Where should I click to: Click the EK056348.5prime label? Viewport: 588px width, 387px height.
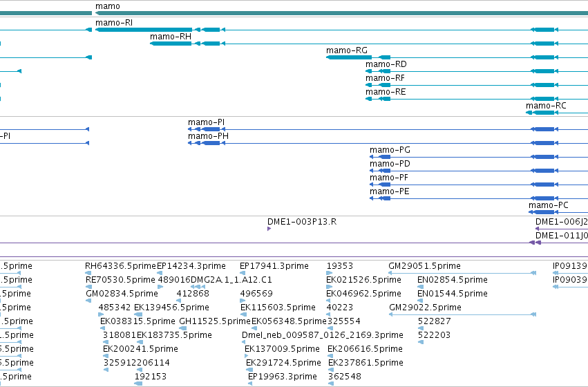click(289, 322)
